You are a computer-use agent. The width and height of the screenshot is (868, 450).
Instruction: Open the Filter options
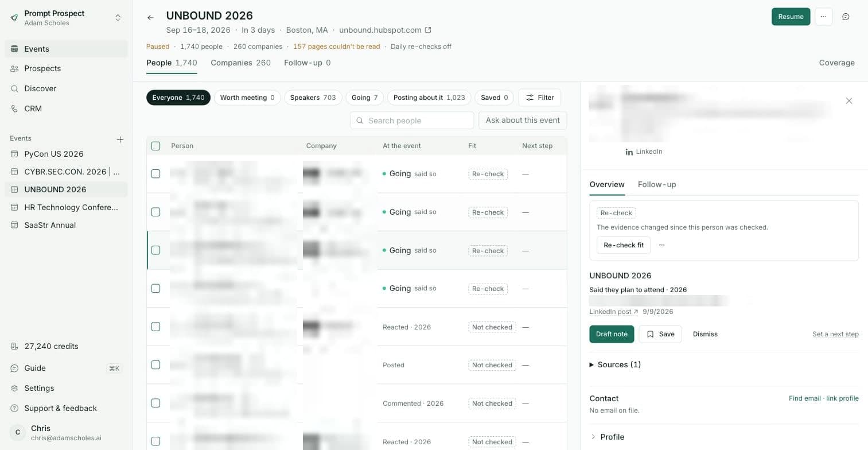[540, 98]
